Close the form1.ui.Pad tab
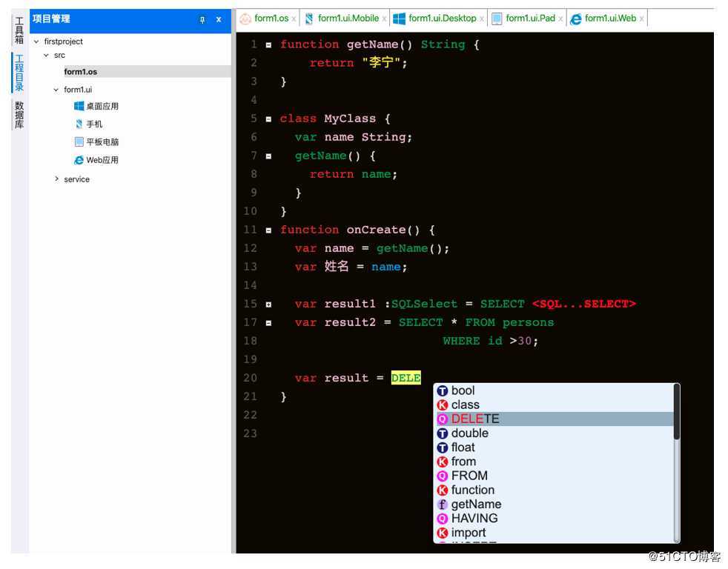This screenshot has width=728, height=569. click(560, 19)
